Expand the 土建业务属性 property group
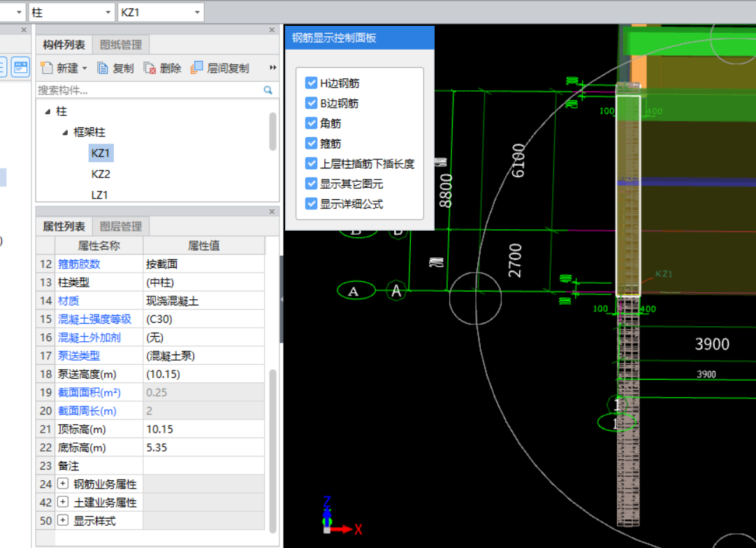The height and width of the screenshot is (548, 756). tap(63, 502)
